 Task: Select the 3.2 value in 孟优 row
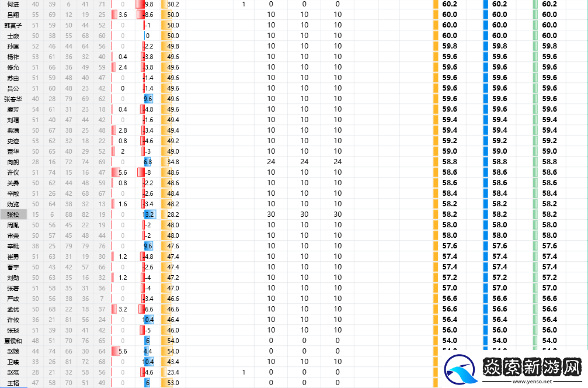click(x=123, y=309)
